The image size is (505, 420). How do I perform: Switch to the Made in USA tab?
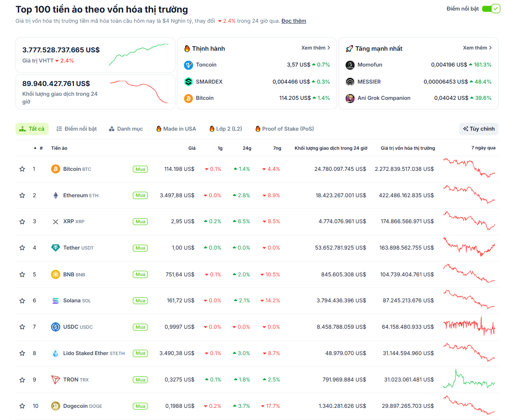point(176,129)
